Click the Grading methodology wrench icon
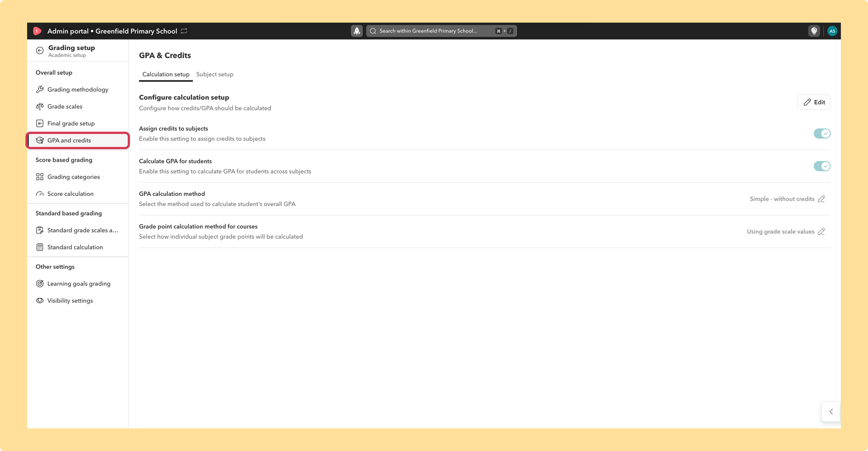Viewport: 868px width, 451px height. coord(40,89)
